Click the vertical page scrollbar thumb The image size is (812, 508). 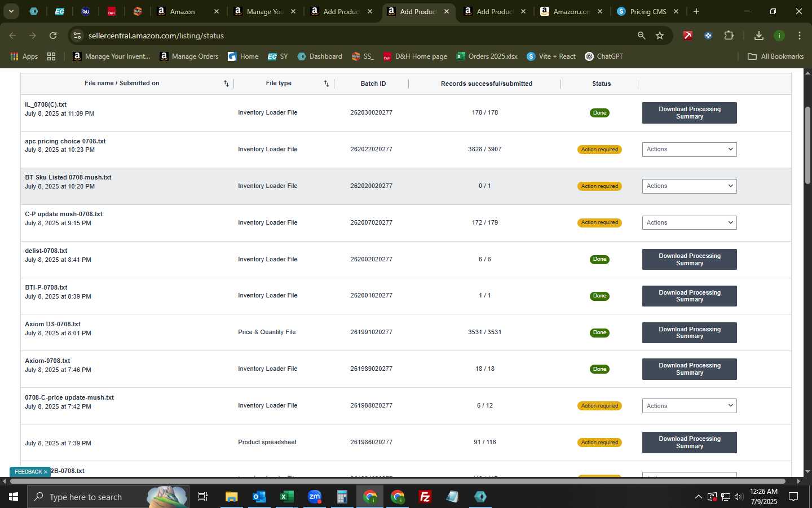[807, 145]
